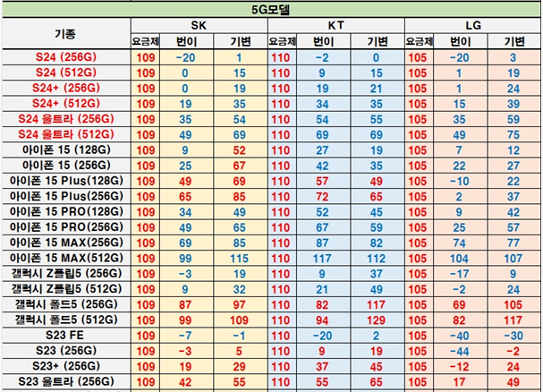Select the '아이폰 15 (256G)' model cell
The width and height of the screenshot is (543, 392).
pos(66,166)
